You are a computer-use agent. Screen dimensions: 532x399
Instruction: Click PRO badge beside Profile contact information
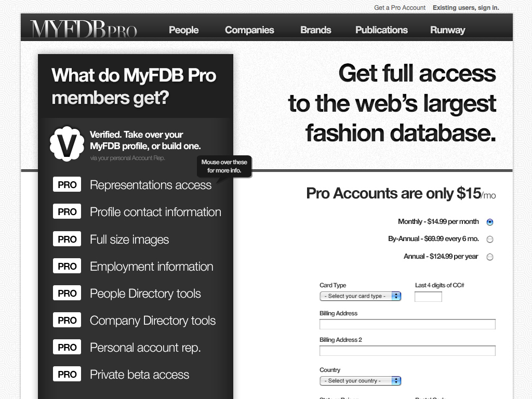click(67, 212)
